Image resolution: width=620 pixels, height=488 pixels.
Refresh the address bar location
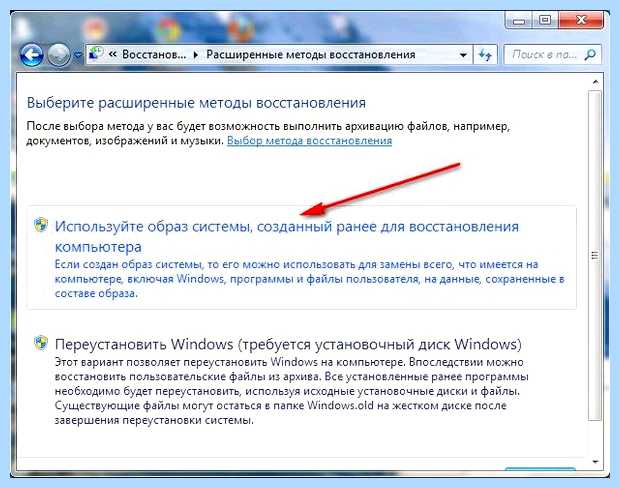click(x=485, y=55)
